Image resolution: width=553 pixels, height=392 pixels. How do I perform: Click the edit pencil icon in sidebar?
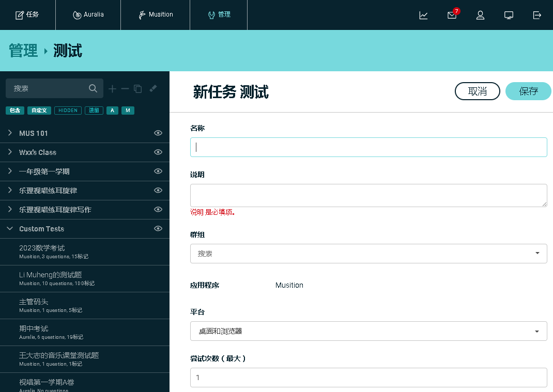pos(153,88)
